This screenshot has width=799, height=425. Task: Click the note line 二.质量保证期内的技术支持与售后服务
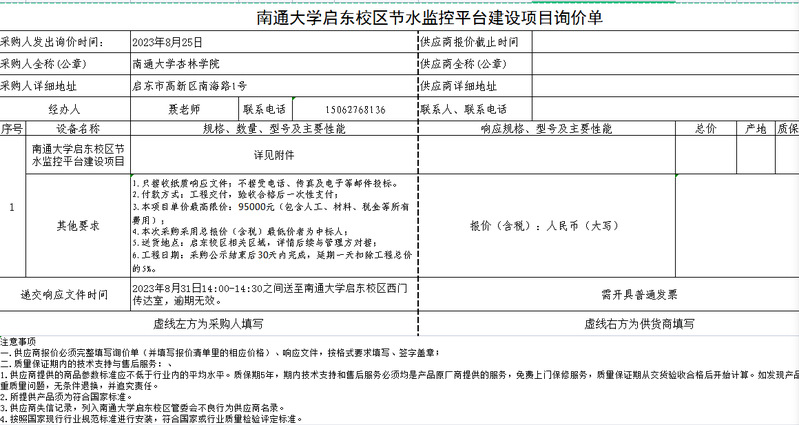pos(86,364)
